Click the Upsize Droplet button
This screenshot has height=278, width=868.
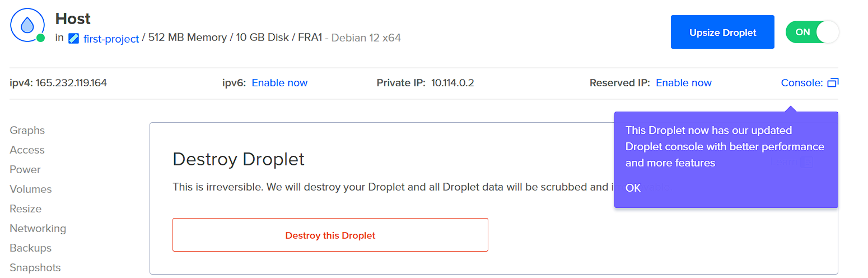722,32
